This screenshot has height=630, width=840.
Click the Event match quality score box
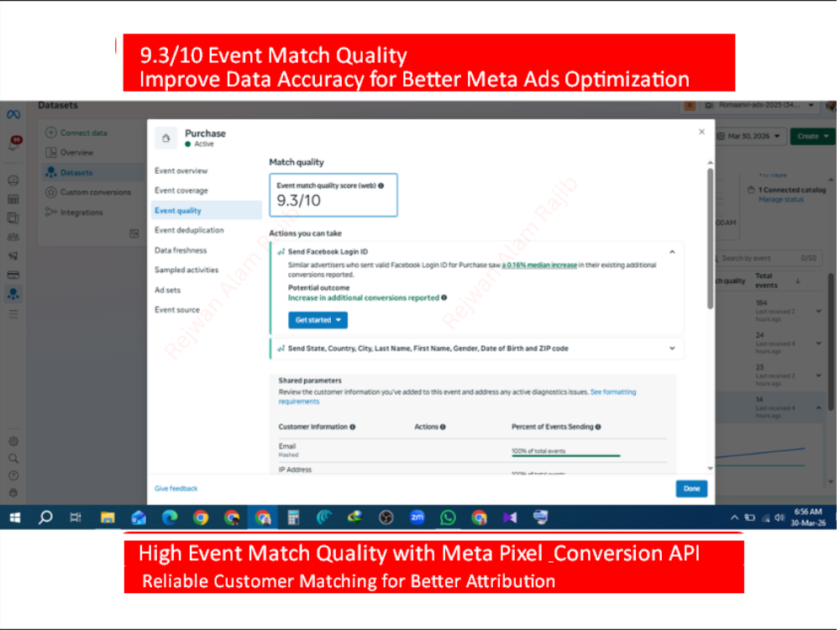point(333,195)
